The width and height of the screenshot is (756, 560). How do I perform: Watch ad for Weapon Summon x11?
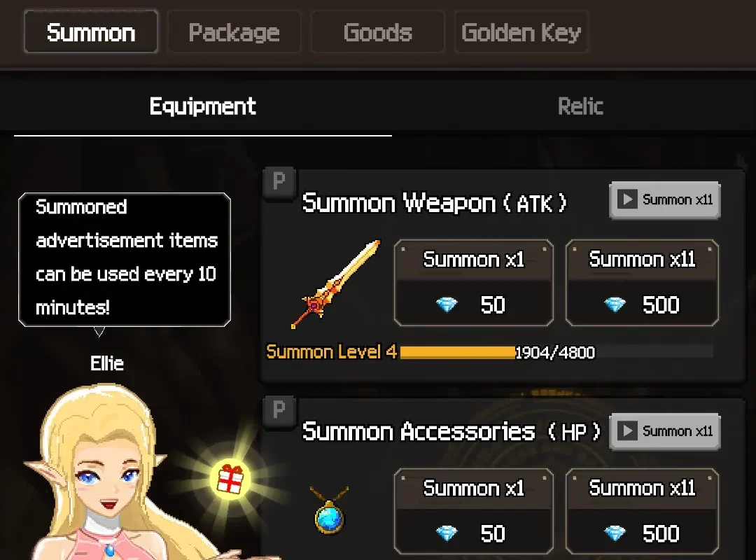665,200
